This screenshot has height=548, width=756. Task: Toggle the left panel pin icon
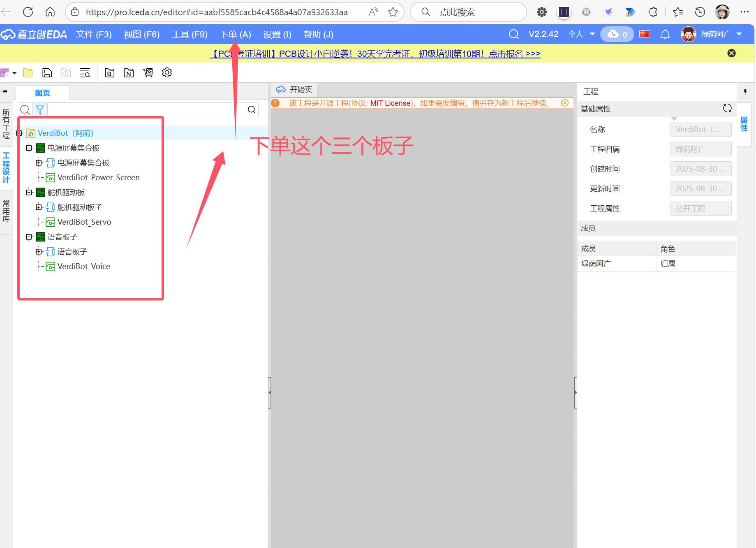[5, 91]
